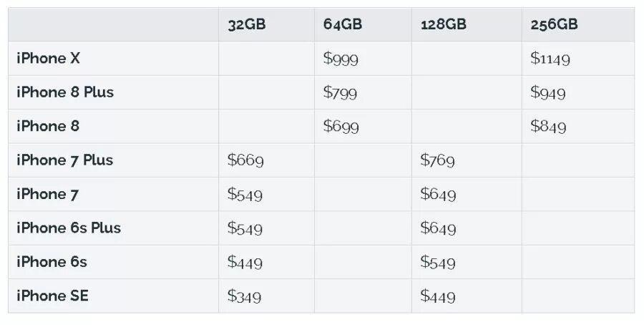Click the $669 iPhone 7 Plus price
This screenshot has width=644, height=325.
click(245, 160)
